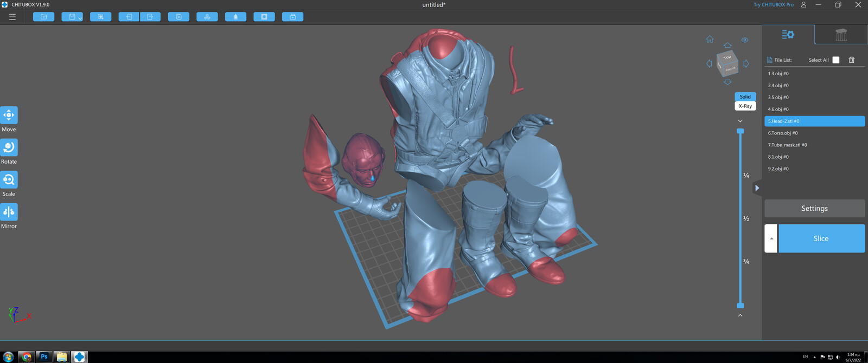Select 1.3.obj #0 in file list
The width and height of the screenshot is (868, 363).
click(814, 74)
